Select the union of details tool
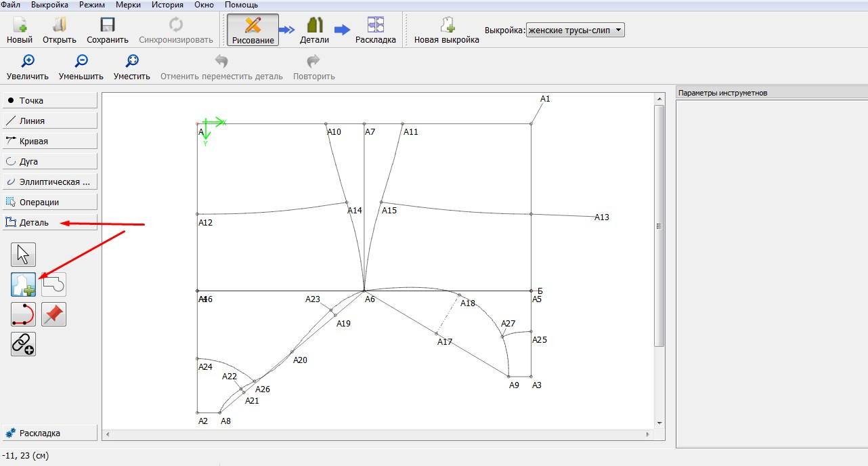This screenshot has height=466, width=868. pyautogui.click(x=53, y=284)
